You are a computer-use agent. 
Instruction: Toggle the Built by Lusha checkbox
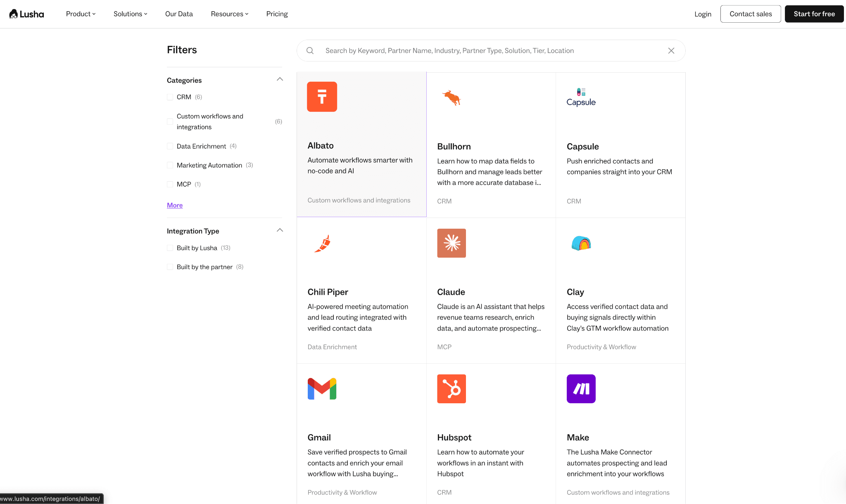pos(170,248)
